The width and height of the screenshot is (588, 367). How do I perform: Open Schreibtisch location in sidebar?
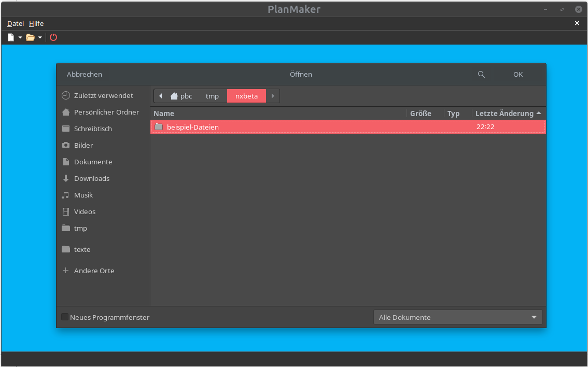pos(103,129)
